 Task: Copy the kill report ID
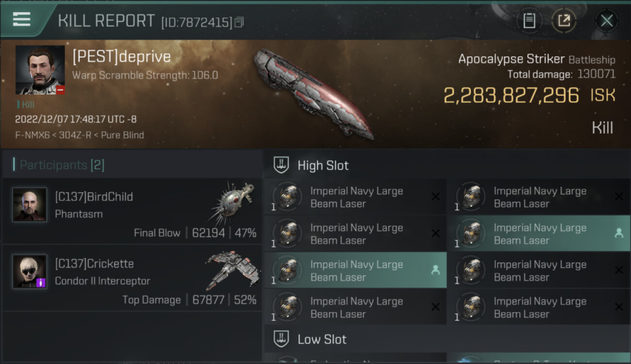(x=239, y=22)
